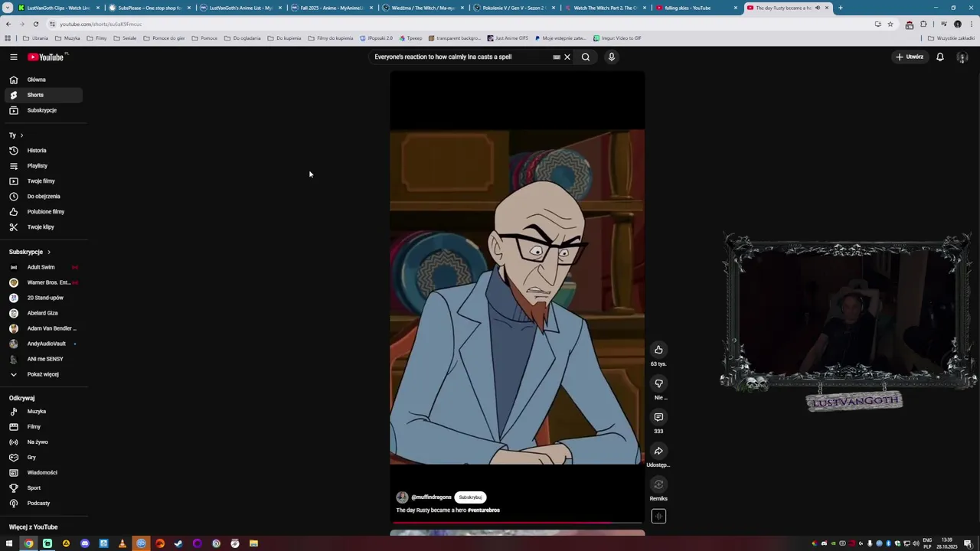
Task: Mute the current tab using its speaker icon
Action: coord(817,8)
